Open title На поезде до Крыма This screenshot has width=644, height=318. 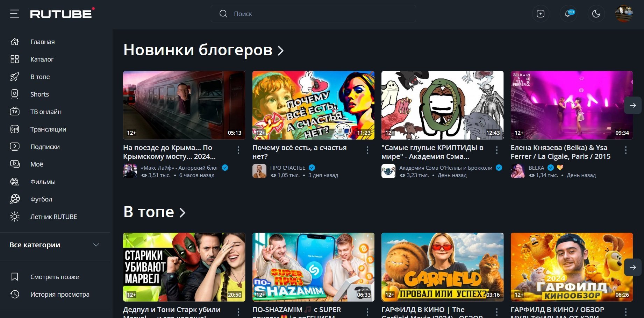pos(170,152)
